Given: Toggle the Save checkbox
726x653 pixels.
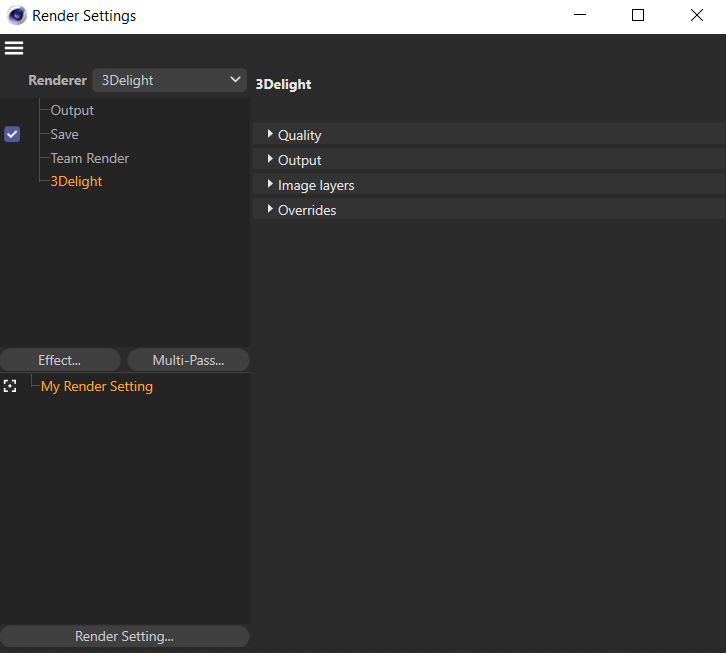Looking at the screenshot, I should pyautogui.click(x=12, y=134).
